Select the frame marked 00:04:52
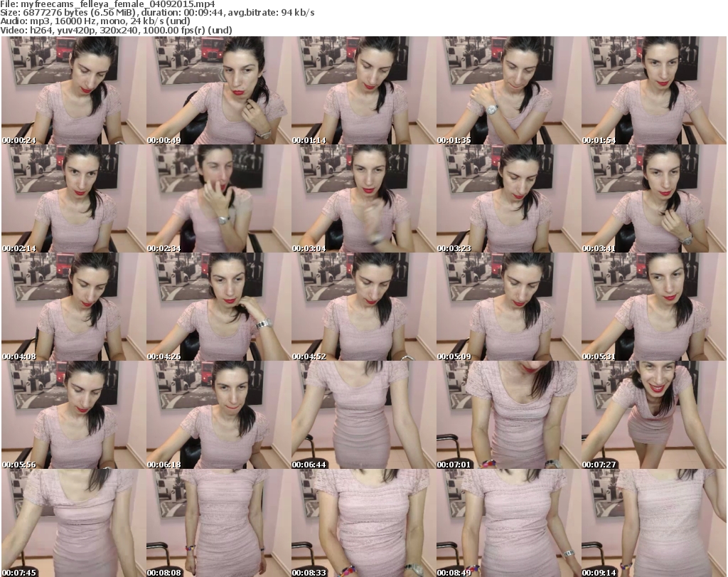The height and width of the screenshot is (577, 728). (363, 307)
